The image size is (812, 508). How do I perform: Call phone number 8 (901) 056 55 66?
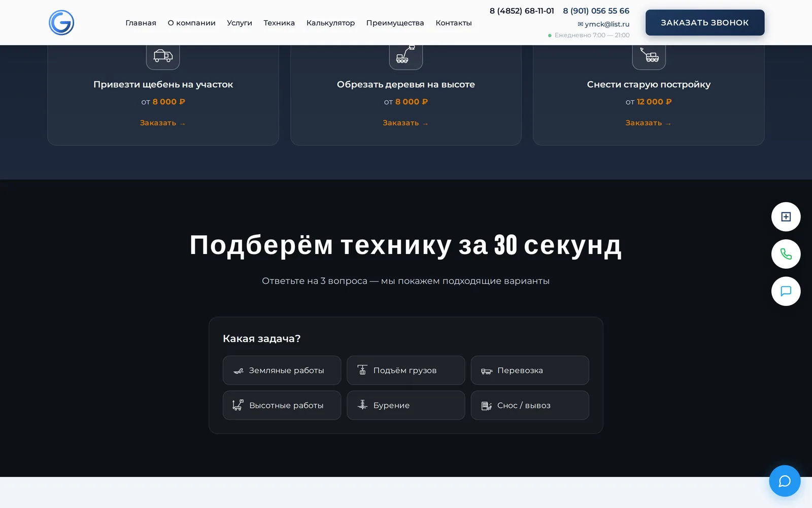[596, 11]
